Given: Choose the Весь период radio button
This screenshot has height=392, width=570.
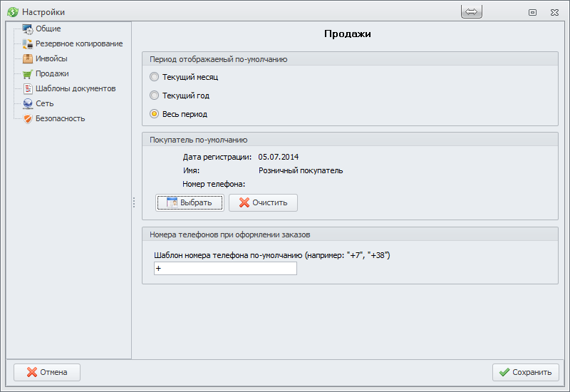Looking at the screenshot, I should pyautogui.click(x=154, y=113).
